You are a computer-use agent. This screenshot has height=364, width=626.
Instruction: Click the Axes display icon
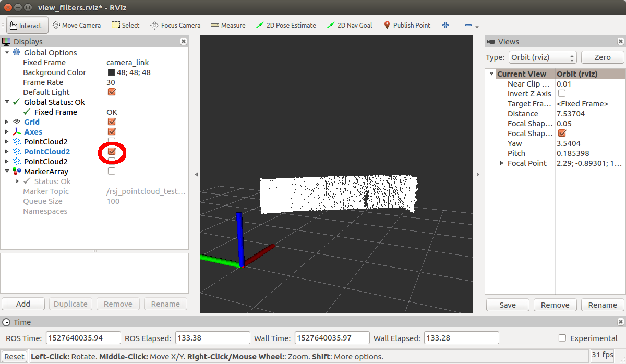pyautogui.click(x=16, y=132)
